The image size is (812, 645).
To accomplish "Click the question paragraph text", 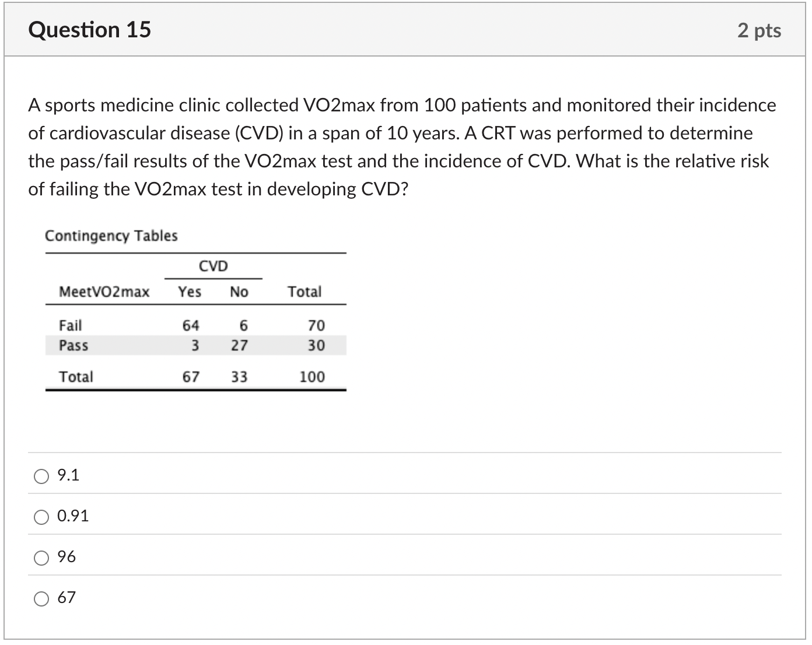I will point(402,147).
